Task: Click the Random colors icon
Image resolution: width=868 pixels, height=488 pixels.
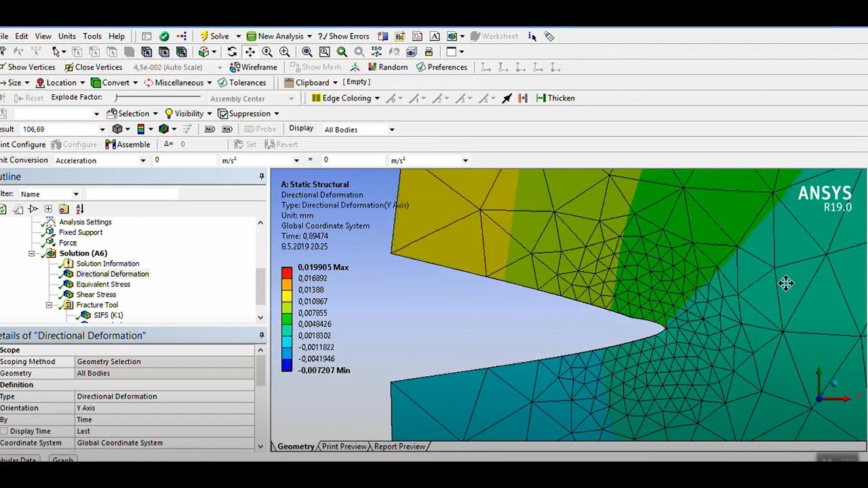Action: pyautogui.click(x=373, y=67)
